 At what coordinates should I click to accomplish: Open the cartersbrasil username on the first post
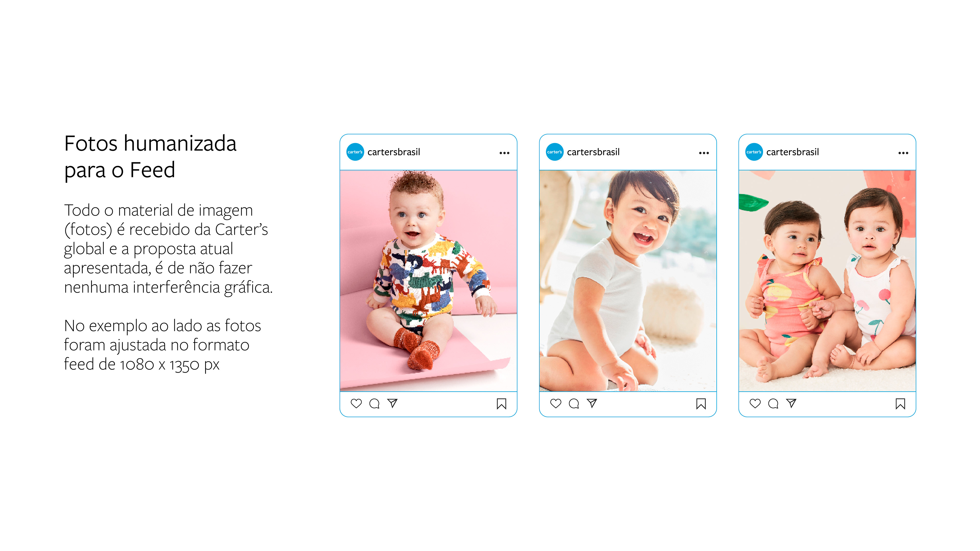[394, 152]
